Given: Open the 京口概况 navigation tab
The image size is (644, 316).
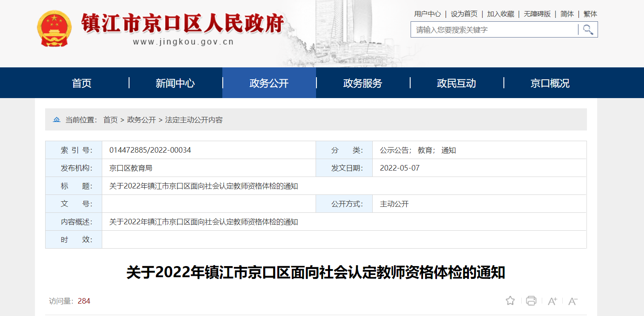Looking at the screenshot, I should [x=550, y=83].
